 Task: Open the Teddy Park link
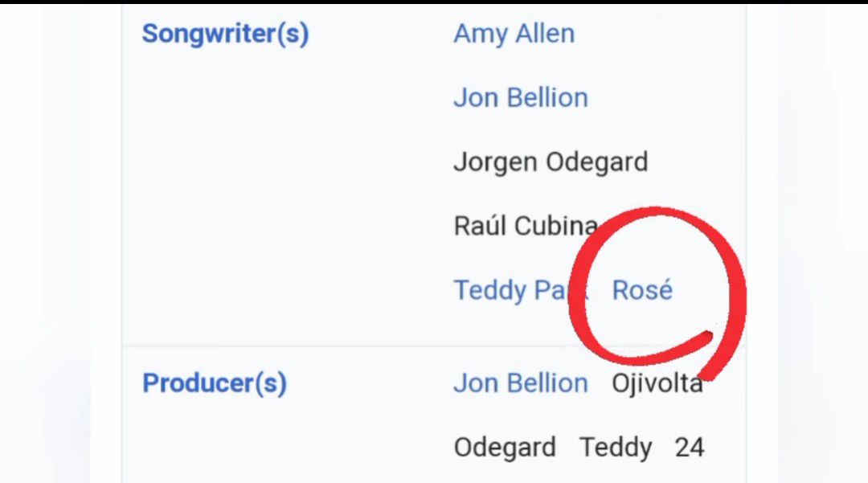coord(510,290)
